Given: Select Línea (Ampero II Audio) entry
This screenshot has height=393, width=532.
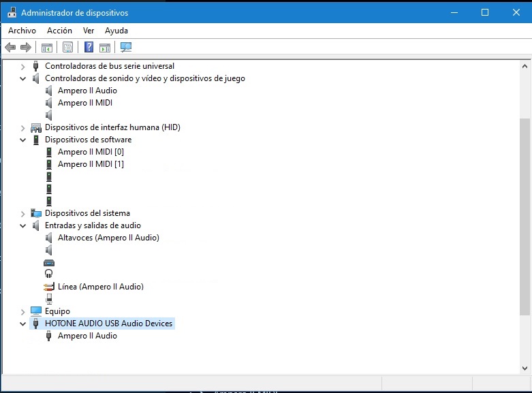Looking at the screenshot, I should pyautogui.click(x=100, y=287).
